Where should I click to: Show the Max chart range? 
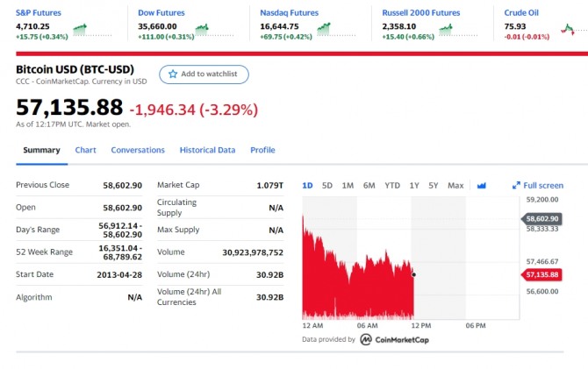pos(455,185)
